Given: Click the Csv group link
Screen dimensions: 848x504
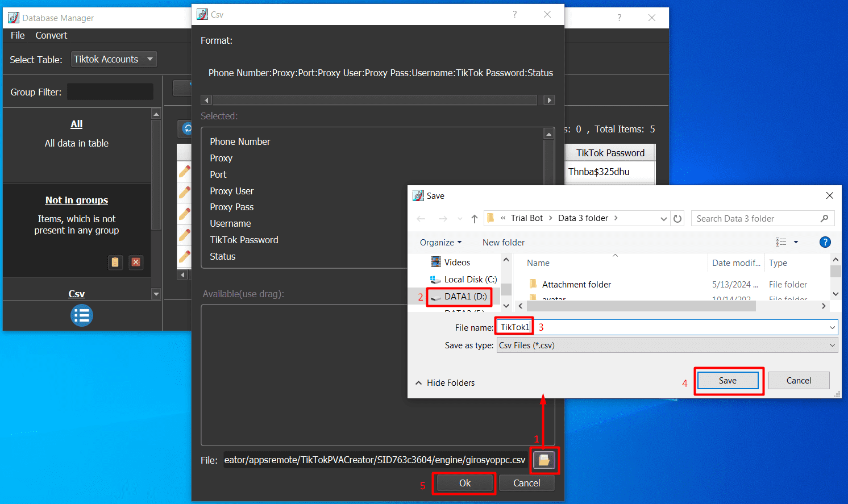Looking at the screenshot, I should coord(77,294).
